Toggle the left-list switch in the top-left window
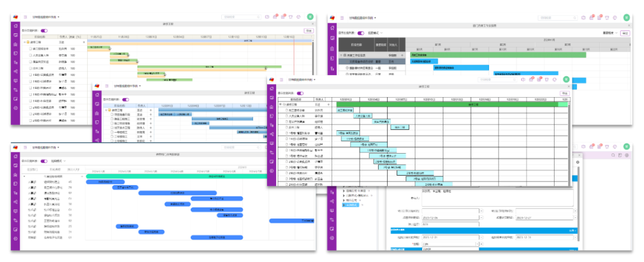This screenshot has height=262, width=644. 44,30
